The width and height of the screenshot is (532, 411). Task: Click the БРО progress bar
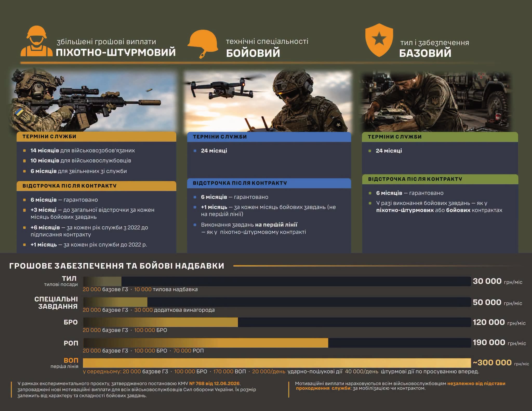277,322
